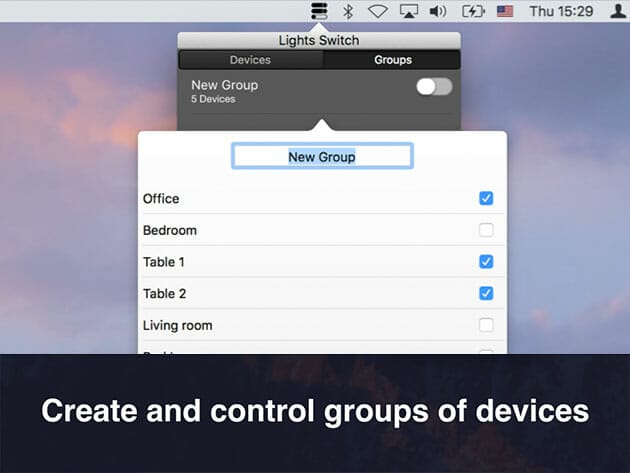Screen dimensions: 630x473
Task: Check the Living room checkbox
Action: click(486, 325)
